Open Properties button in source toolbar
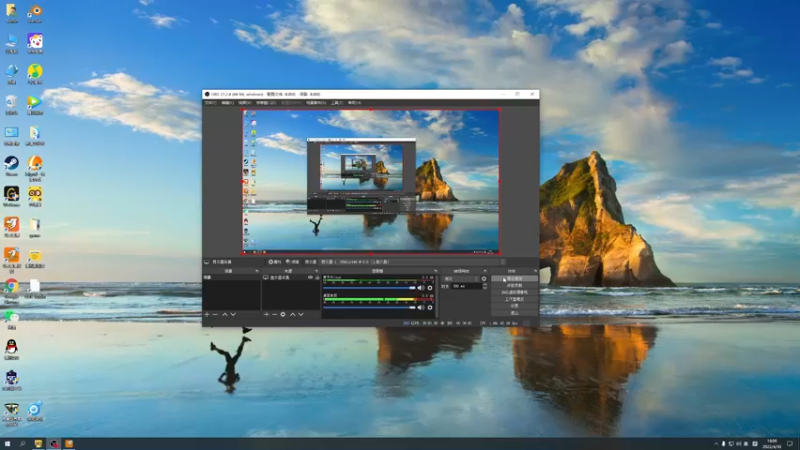Image resolution: width=800 pixels, height=450 pixels. tap(275, 262)
